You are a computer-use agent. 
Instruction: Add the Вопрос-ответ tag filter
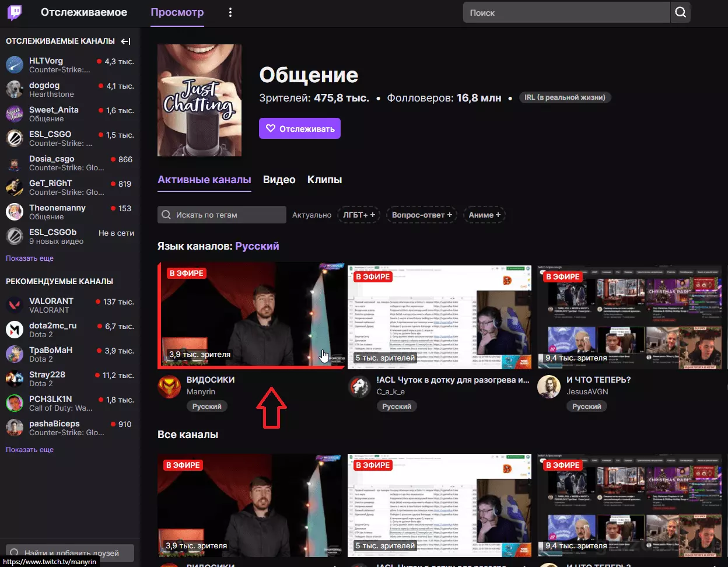pos(422,215)
